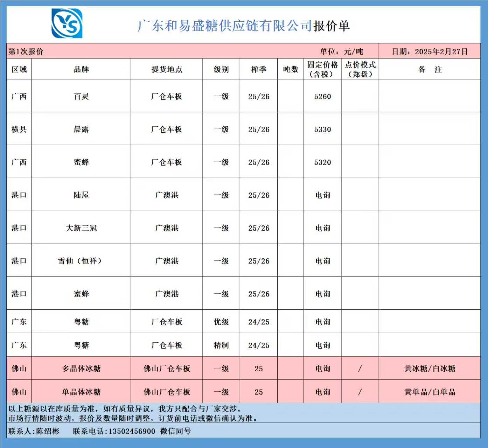Click the 5260 price for 百灵
The width and height of the screenshot is (488, 448).
click(322, 97)
